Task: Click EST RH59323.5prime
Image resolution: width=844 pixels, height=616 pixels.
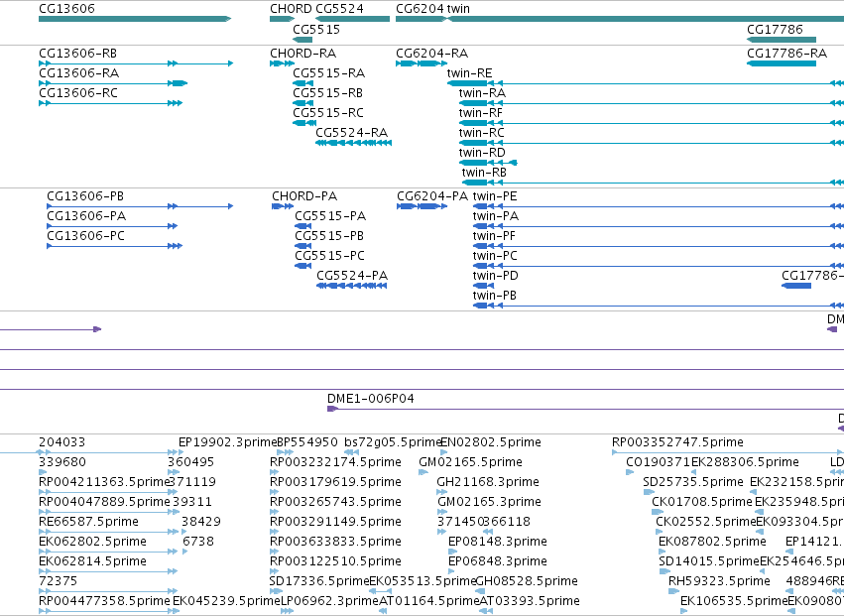Action: pyautogui.click(x=719, y=582)
